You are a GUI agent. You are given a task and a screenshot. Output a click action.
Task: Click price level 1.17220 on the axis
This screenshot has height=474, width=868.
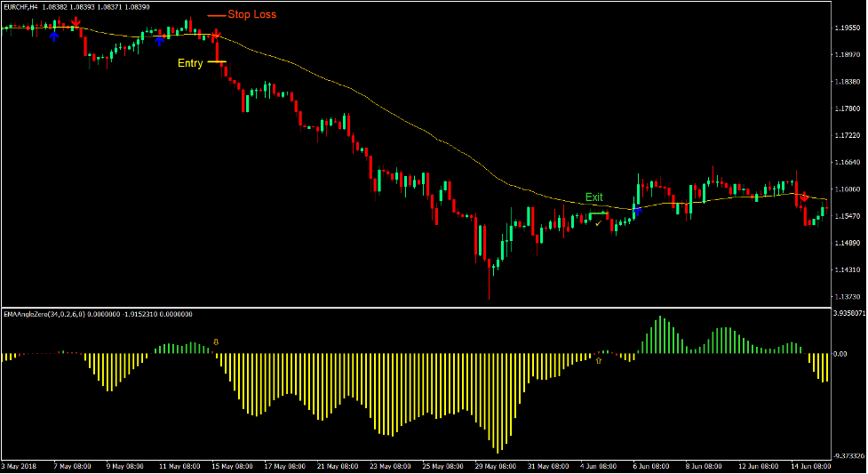[x=848, y=135]
